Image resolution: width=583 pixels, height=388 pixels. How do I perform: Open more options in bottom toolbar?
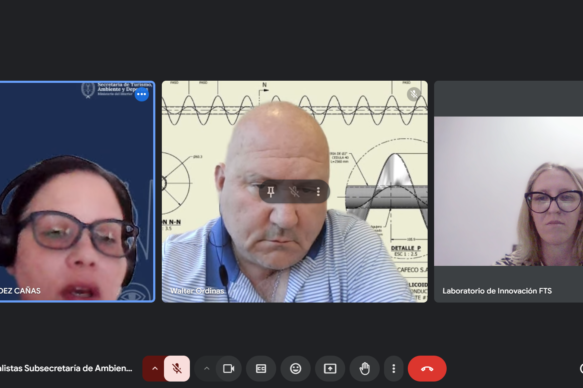[394, 368]
